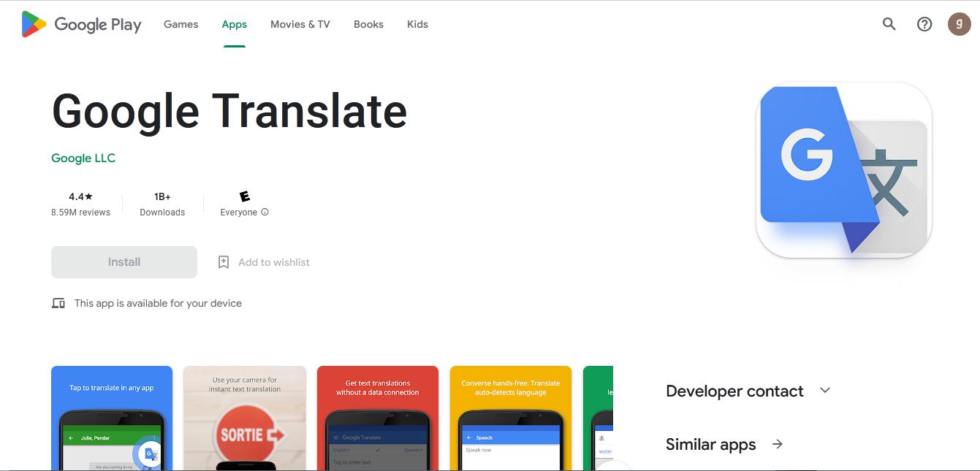
Task: Click the Google Play logo
Action: [81, 24]
